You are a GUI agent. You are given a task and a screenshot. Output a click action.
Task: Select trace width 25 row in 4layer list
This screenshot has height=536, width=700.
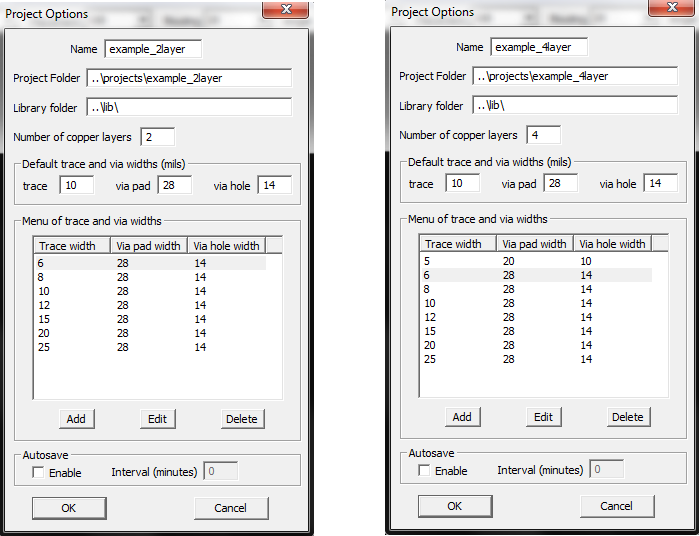pyautogui.click(x=536, y=359)
